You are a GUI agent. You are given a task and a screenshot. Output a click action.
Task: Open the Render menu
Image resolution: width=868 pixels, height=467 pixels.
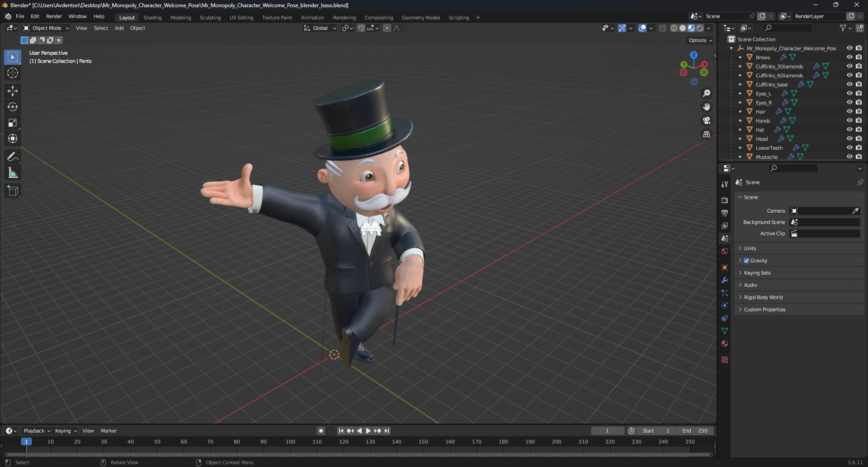pyautogui.click(x=54, y=16)
